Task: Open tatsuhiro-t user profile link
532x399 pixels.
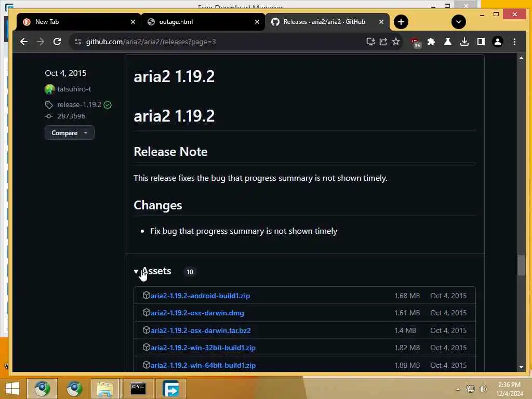Action: pos(74,89)
